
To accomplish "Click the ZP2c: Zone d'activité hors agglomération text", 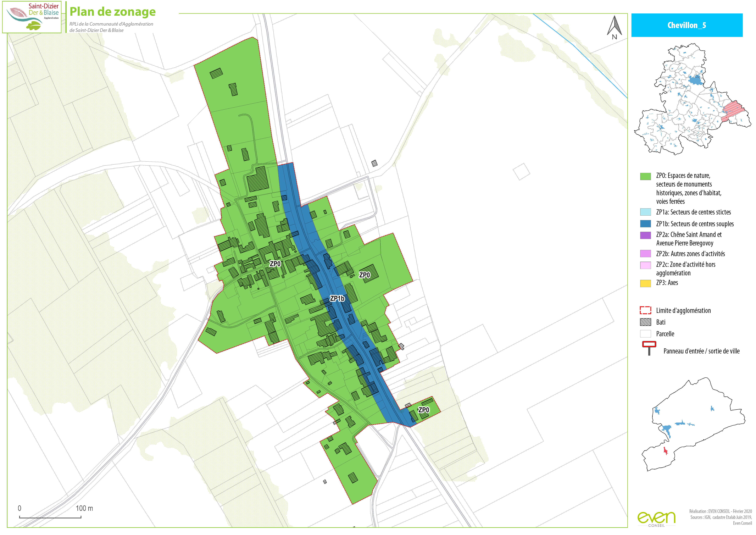I will pyautogui.click(x=686, y=269).
